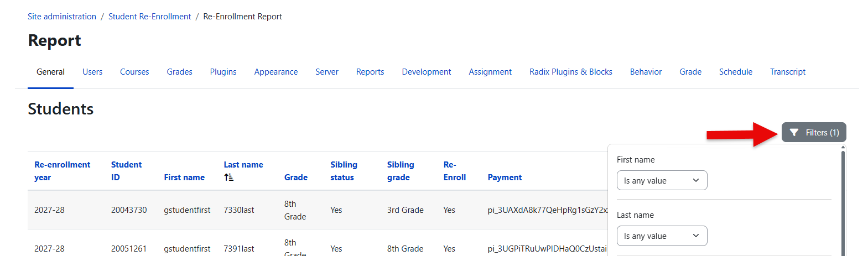The image size is (868, 256).
Task: Sort by Sibling grade column
Action: tap(401, 171)
